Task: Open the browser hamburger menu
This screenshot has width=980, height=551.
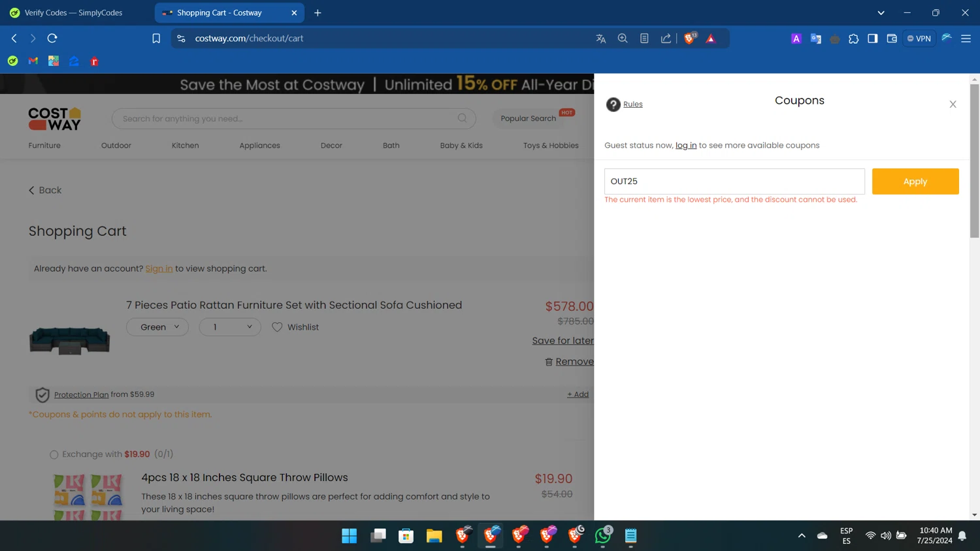Action: click(x=966, y=39)
